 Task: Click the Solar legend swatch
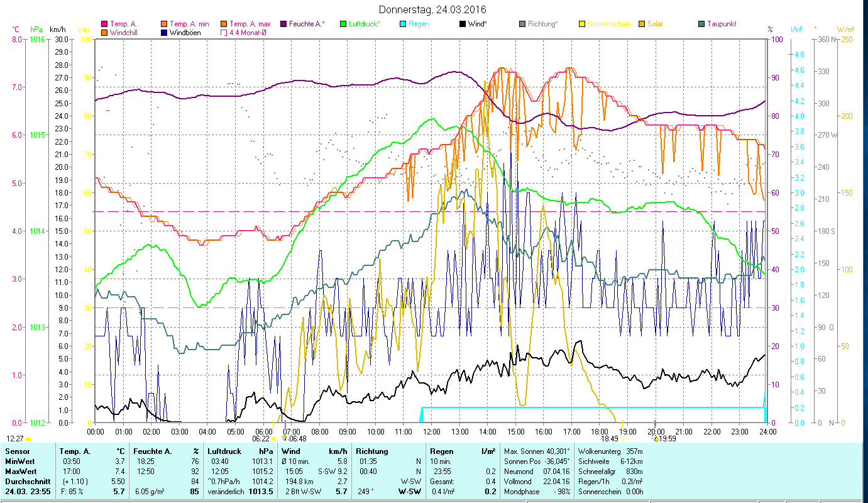pos(642,24)
